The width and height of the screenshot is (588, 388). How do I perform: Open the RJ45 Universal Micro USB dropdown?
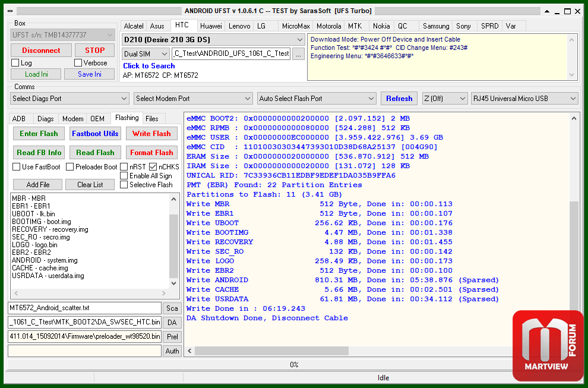tap(524, 99)
